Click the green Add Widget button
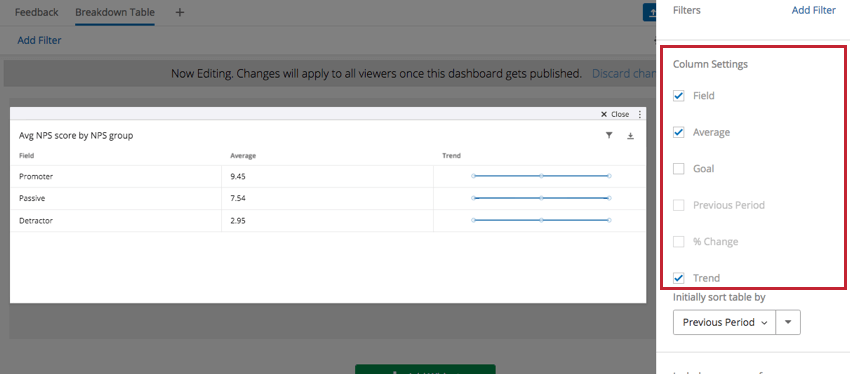 425,369
